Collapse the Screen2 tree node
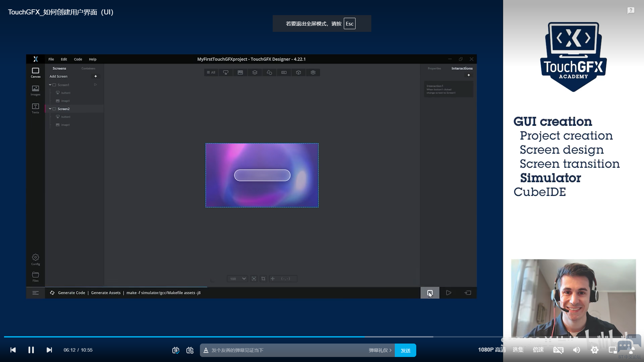 click(50, 109)
